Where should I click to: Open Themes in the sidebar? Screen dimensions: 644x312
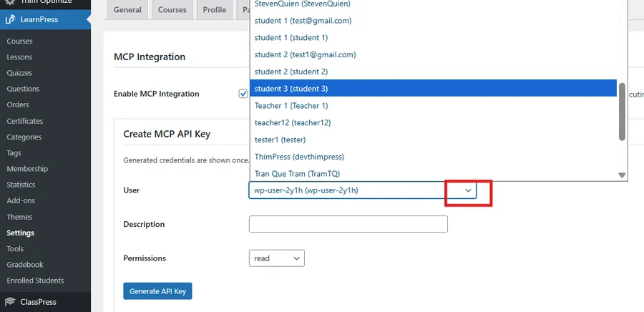click(x=19, y=217)
